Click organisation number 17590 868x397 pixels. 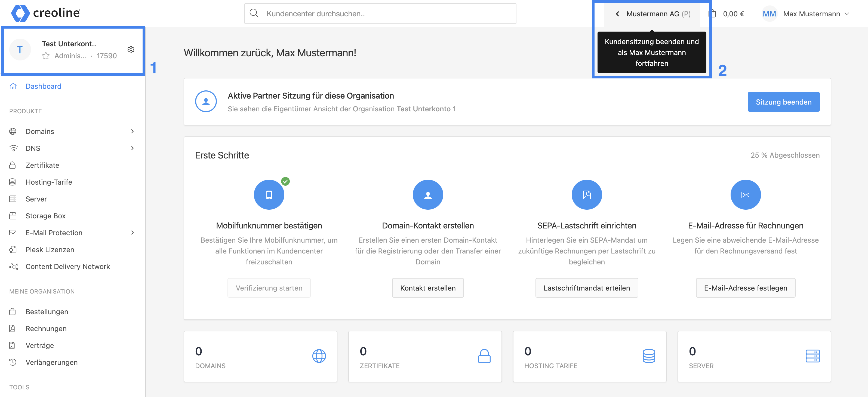point(106,56)
